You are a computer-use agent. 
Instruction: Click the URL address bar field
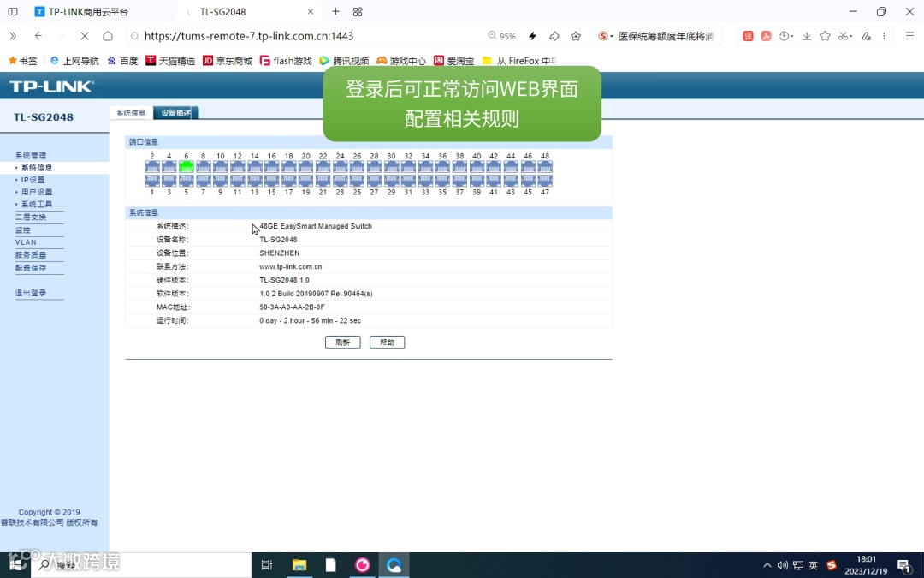coord(306,36)
